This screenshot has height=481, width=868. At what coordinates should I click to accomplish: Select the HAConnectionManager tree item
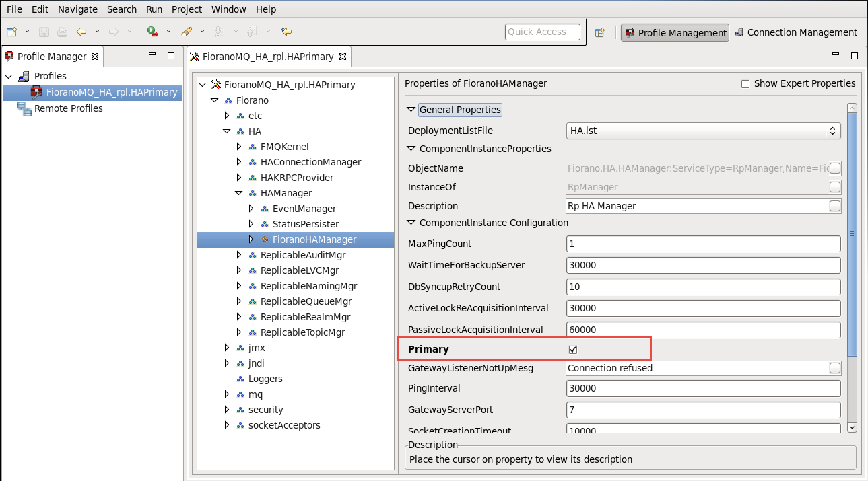pos(310,162)
